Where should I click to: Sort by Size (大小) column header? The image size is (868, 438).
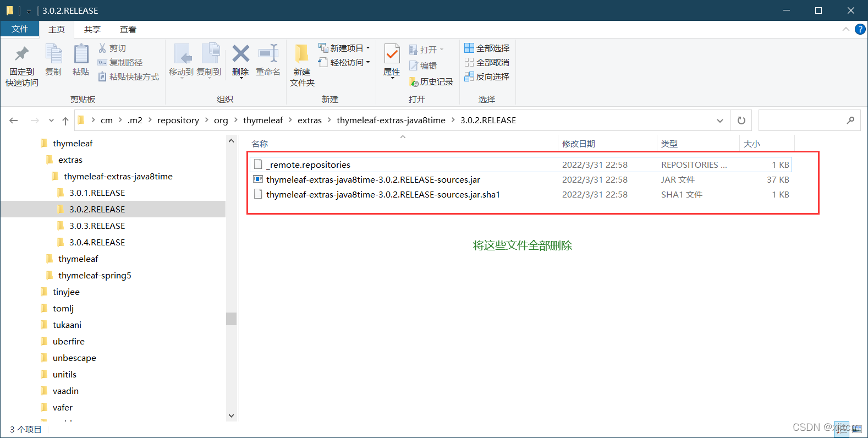pos(767,144)
